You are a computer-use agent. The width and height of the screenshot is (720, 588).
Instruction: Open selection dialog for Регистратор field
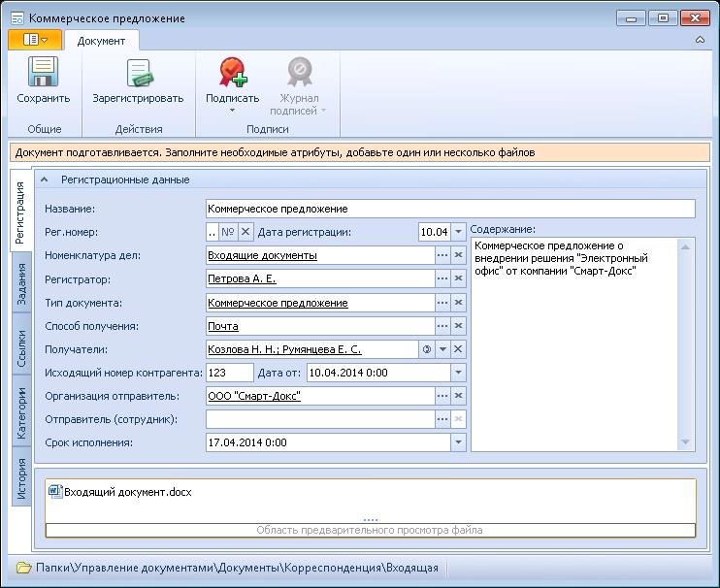coord(442,279)
